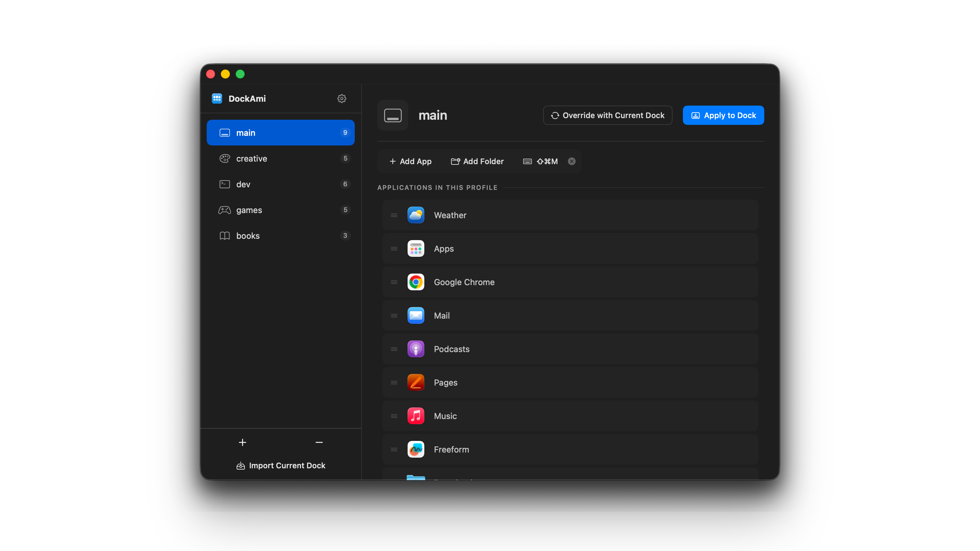Viewport: 980px width, 551px height.
Task: Click the Weather app icon
Action: click(x=415, y=215)
